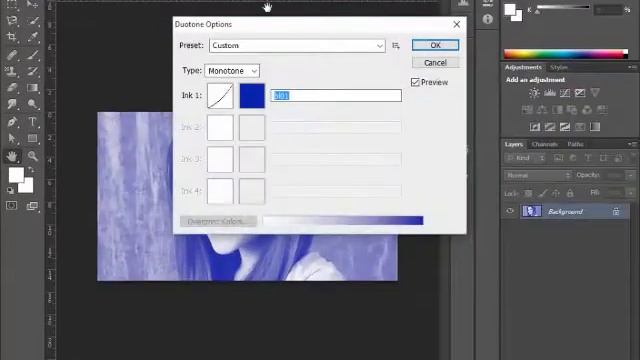
Task: Open Duotone preset options menu icon
Action: 396,46
